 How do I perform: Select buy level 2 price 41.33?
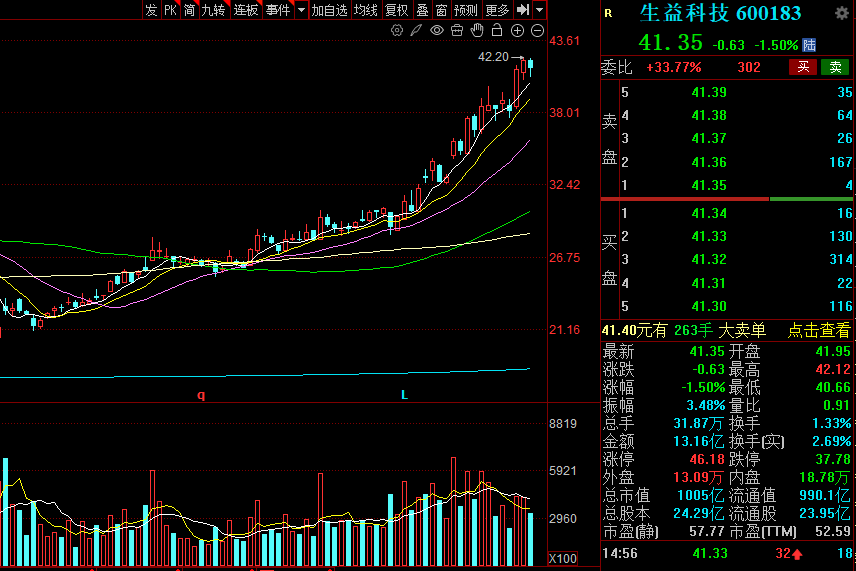pyautogui.click(x=709, y=236)
